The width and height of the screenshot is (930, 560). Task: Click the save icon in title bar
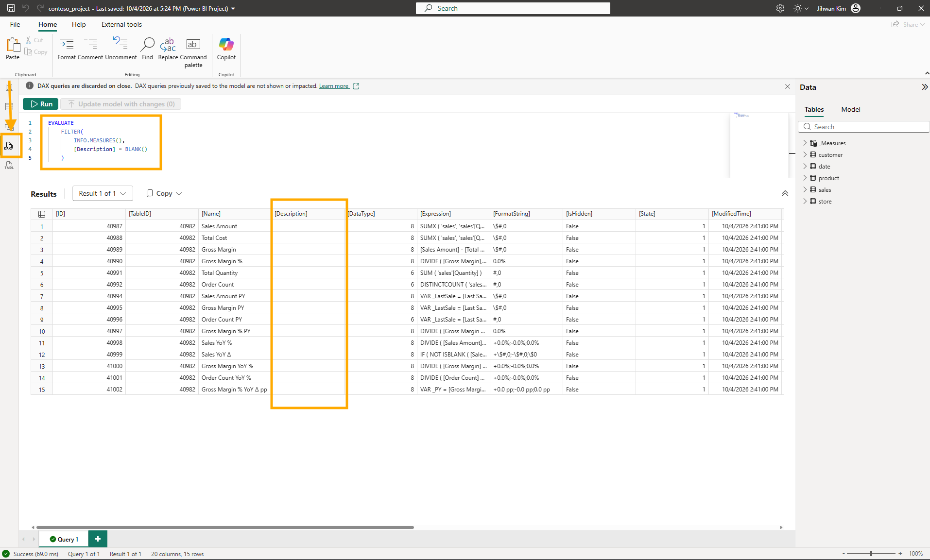[x=11, y=8]
